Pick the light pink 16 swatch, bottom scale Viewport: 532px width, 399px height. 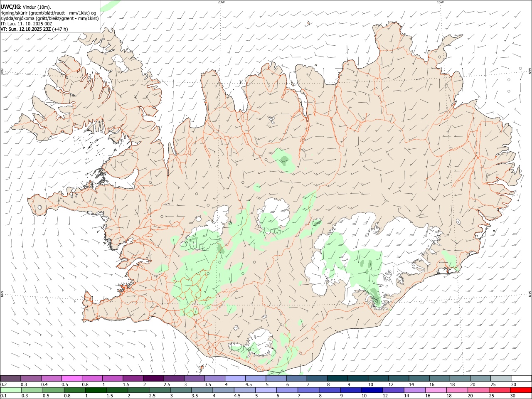click(x=436, y=390)
